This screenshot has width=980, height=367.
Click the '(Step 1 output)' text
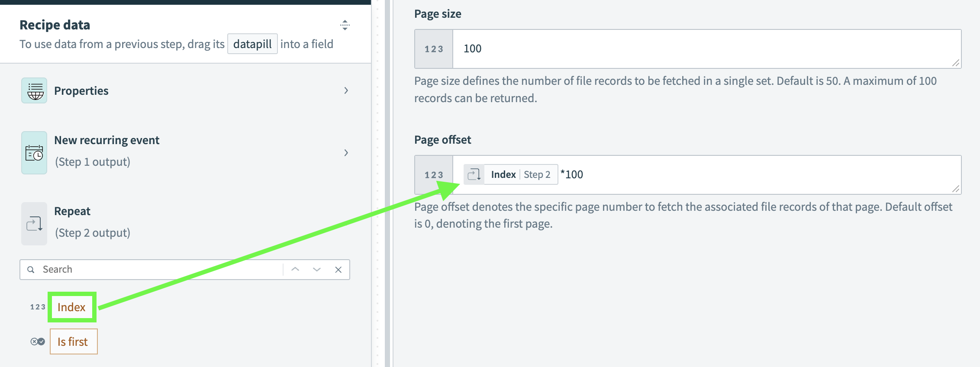click(x=93, y=162)
